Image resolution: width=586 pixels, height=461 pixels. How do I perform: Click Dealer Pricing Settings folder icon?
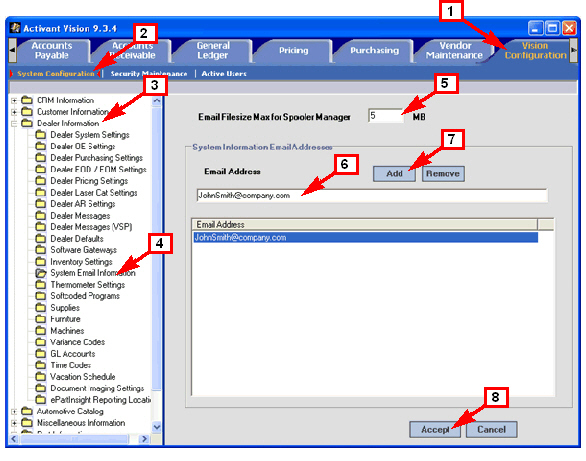(x=41, y=181)
